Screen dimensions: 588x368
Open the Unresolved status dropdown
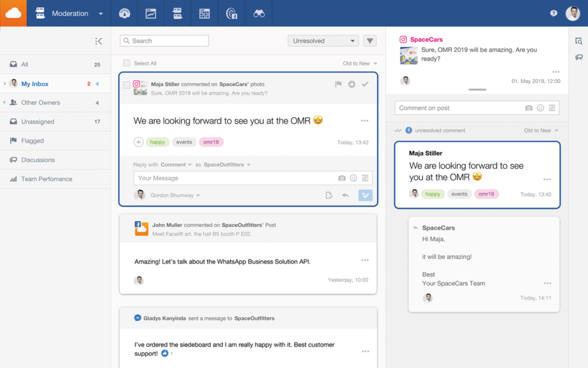(x=323, y=41)
